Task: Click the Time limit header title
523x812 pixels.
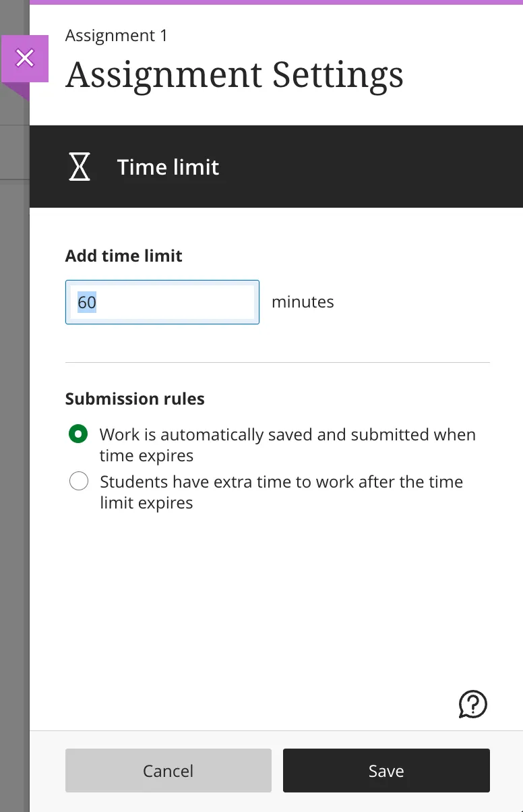Action: coord(168,167)
